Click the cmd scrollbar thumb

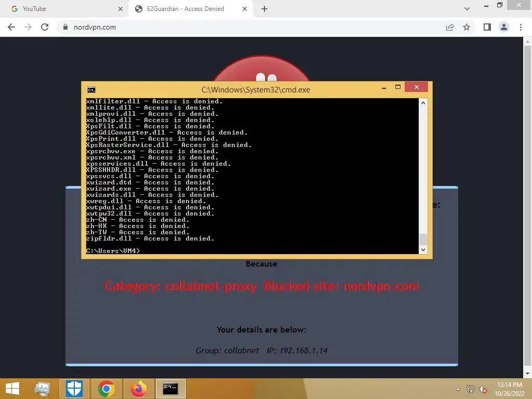pos(423,239)
